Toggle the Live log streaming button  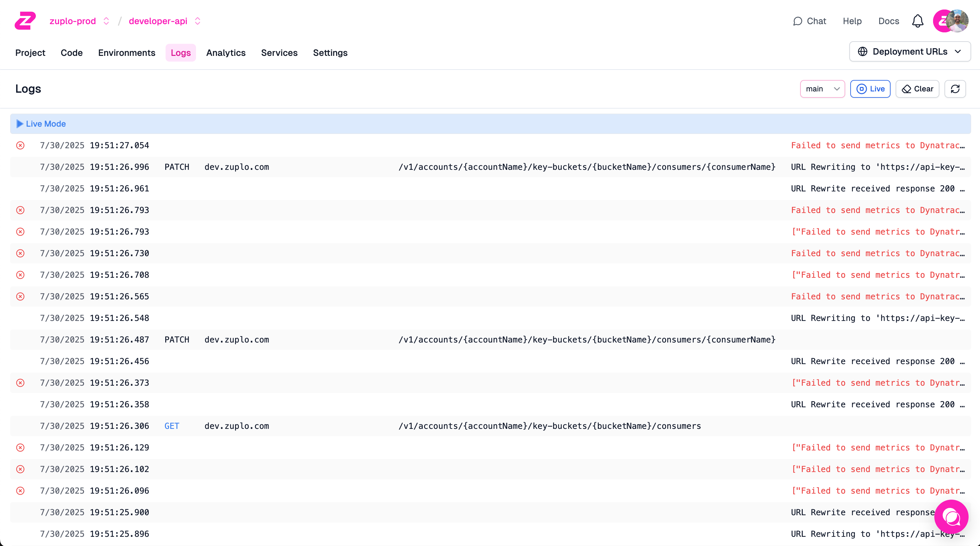tap(870, 89)
